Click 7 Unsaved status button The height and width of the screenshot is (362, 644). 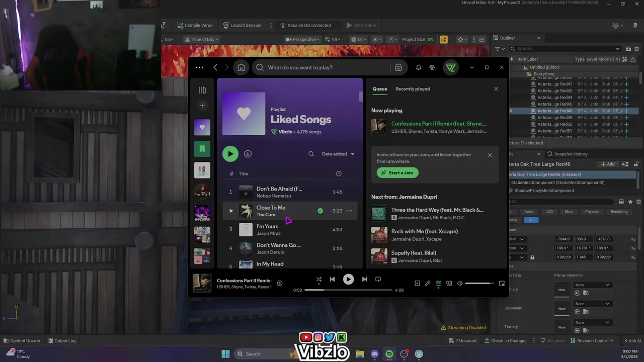tap(462, 340)
